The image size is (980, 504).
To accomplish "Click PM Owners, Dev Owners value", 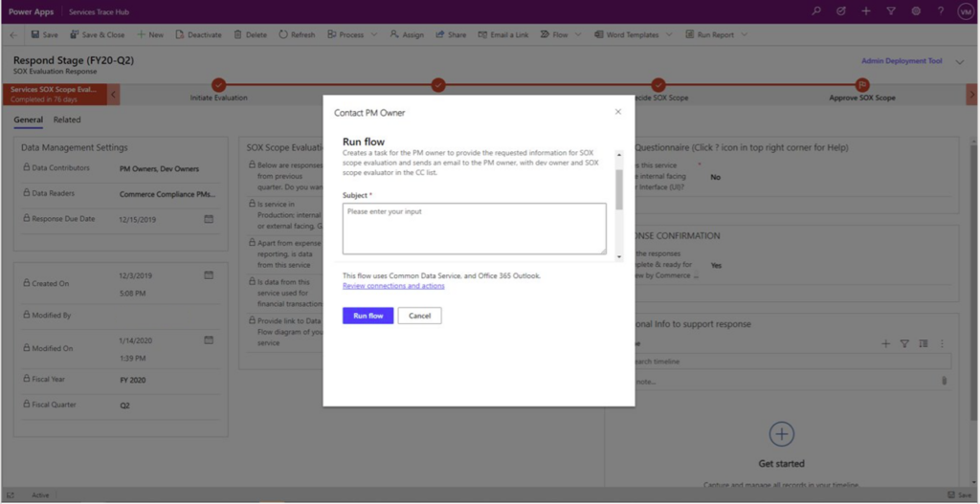I will [159, 168].
